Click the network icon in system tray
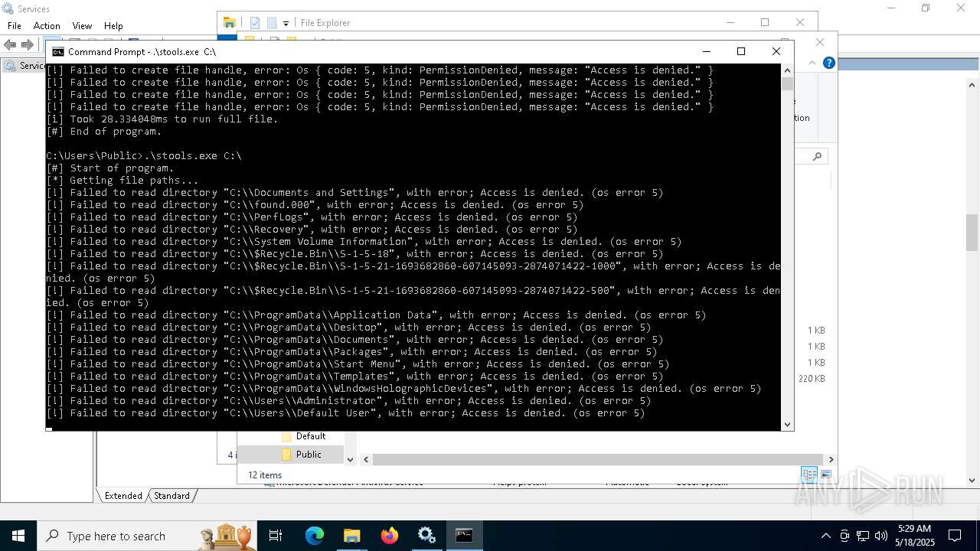Viewport: 980px width, 551px height. point(863,536)
